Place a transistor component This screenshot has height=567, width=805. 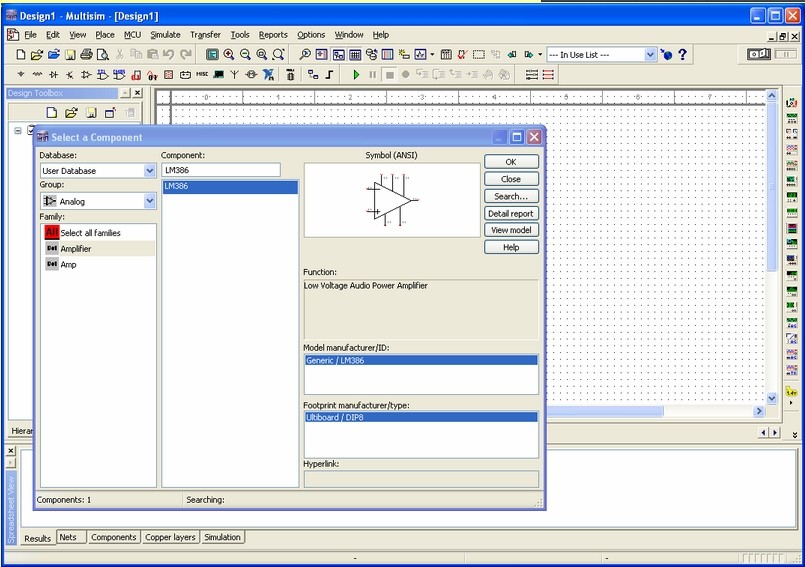tap(70, 74)
